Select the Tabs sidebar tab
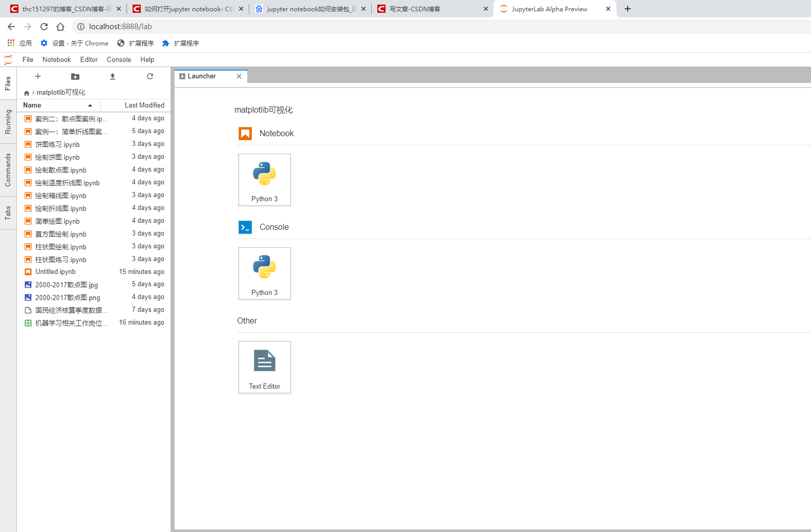Viewport: 811px width, 532px height. coord(8,213)
